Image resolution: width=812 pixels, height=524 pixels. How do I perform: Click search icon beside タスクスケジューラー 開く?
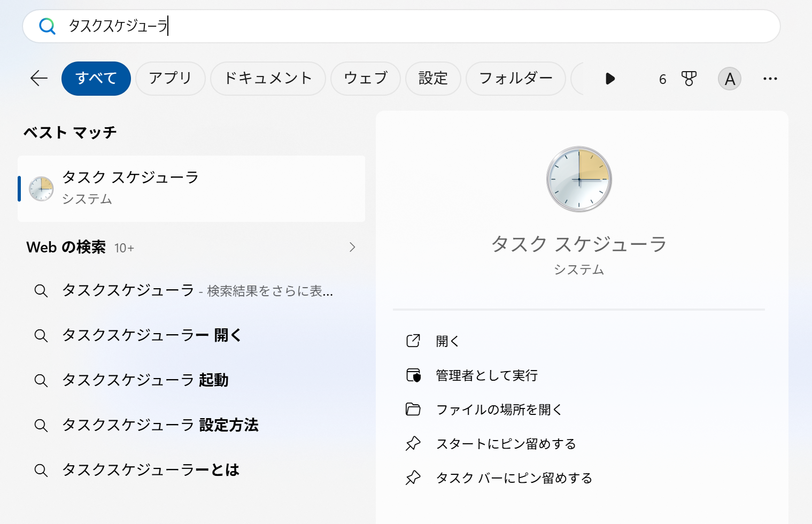[41, 336]
